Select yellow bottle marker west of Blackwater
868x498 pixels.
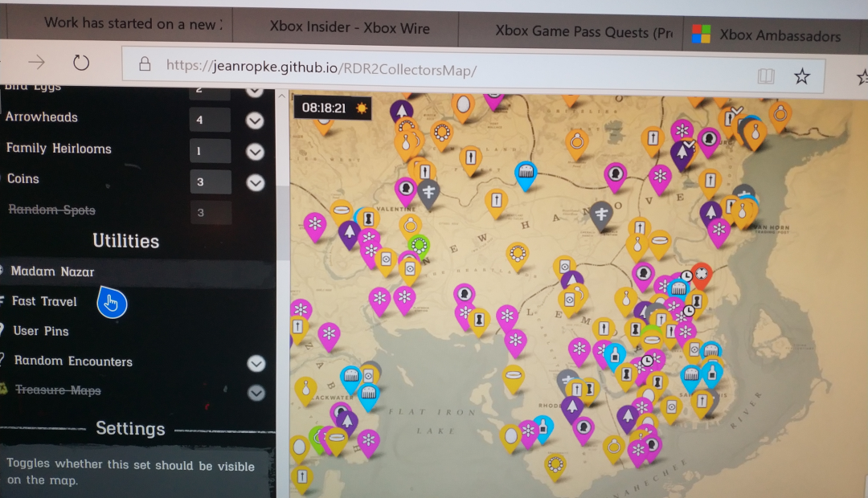305,390
